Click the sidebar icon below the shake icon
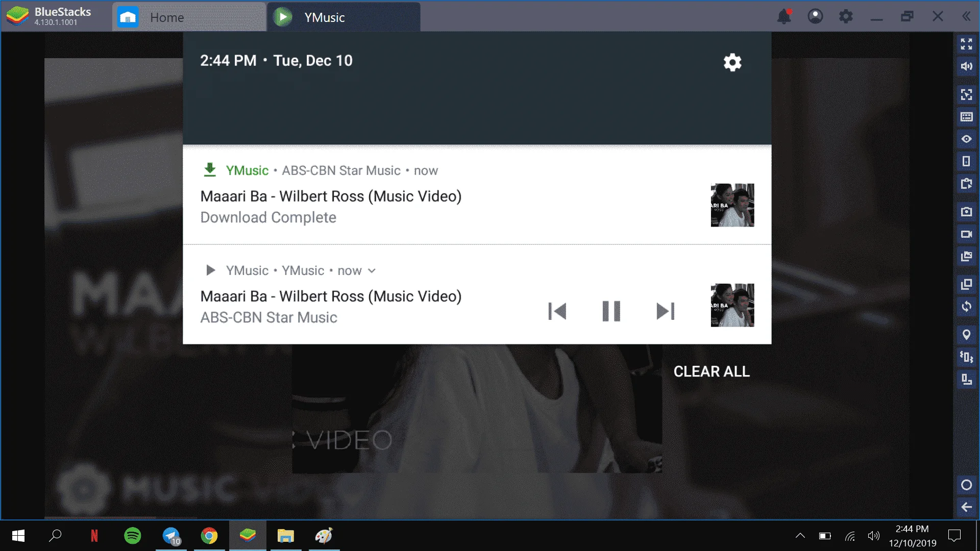980x551 pixels. pos(966,379)
